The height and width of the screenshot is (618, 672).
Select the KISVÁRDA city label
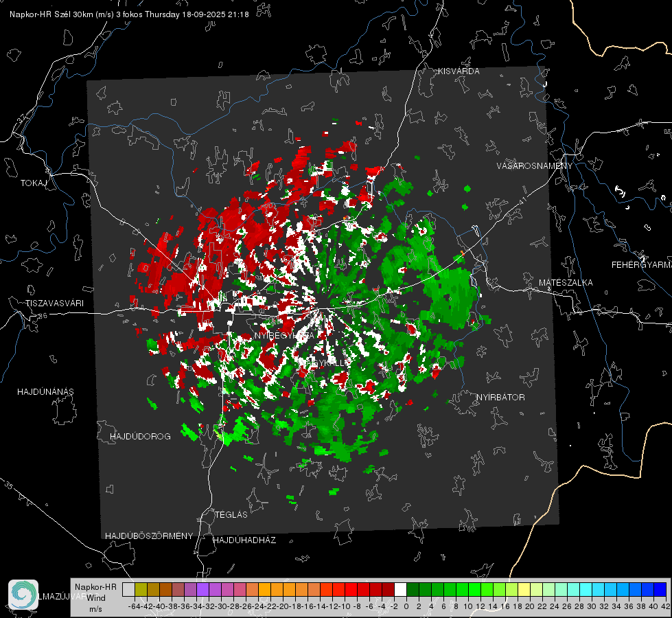tap(459, 71)
